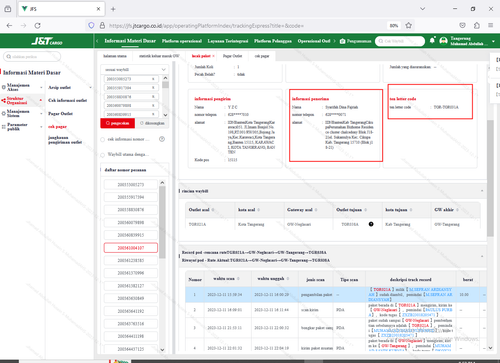
Task: Close the lacak paket tab
Action: point(213,56)
